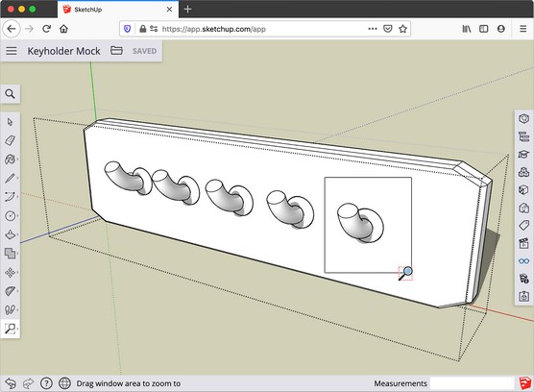Toggle the Firefox sidebar
The height and width of the screenshot is (392, 534).
pos(484,29)
